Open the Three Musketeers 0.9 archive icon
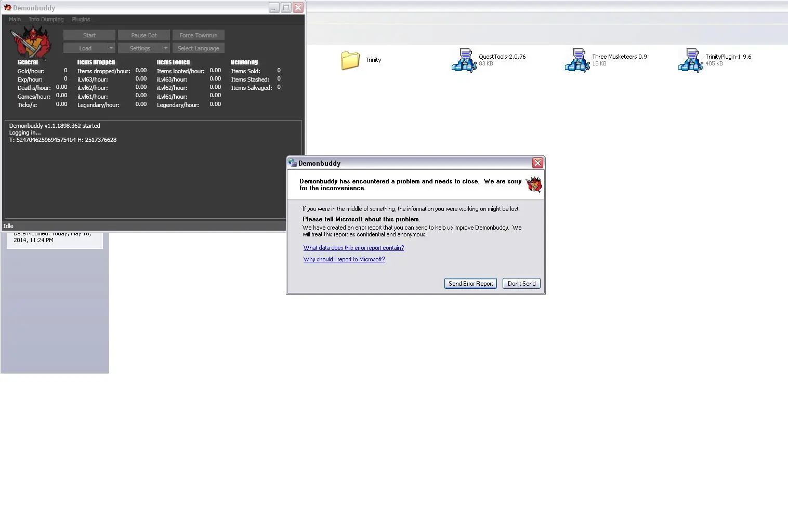The image size is (788, 532). tap(577, 60)
